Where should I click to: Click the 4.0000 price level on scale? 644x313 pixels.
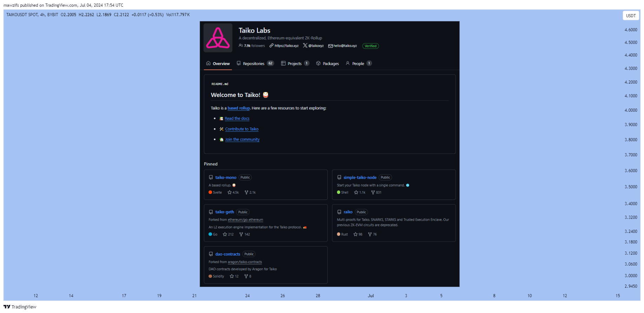pos(631,110)
